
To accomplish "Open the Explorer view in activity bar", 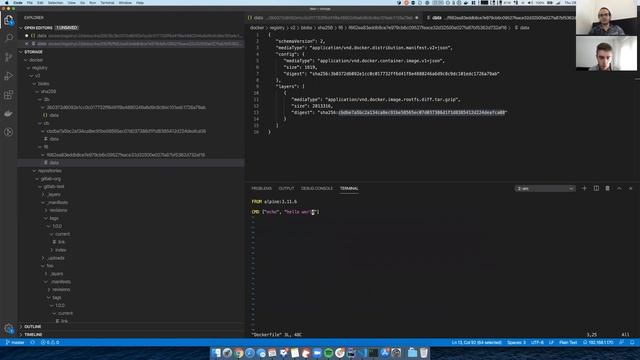I will (9, 20).
